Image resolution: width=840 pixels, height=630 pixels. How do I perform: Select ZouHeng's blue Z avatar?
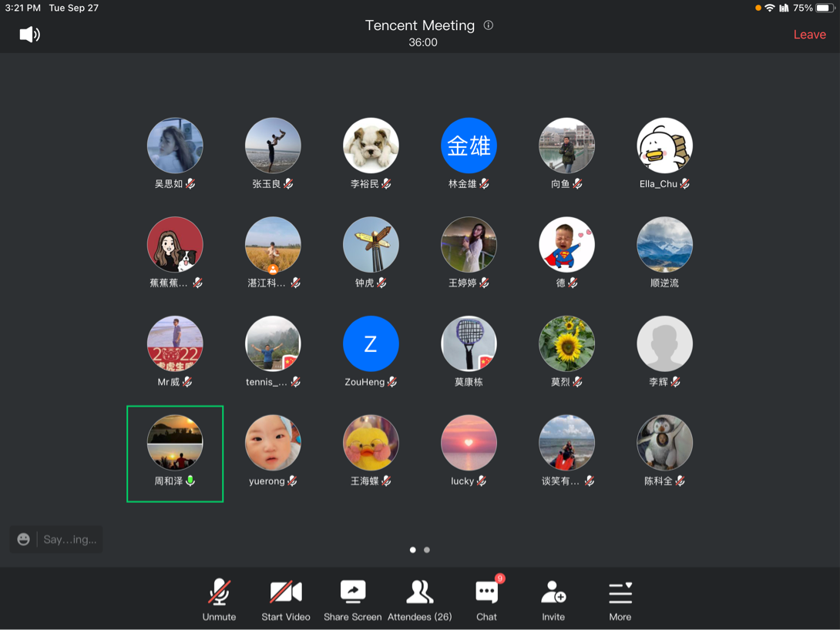[x=371, y=343]
